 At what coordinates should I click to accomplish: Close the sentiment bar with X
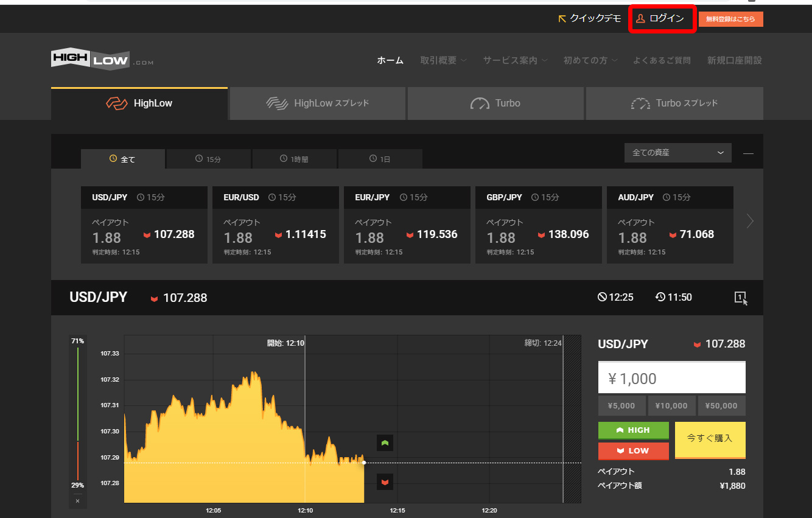point(77,501)
